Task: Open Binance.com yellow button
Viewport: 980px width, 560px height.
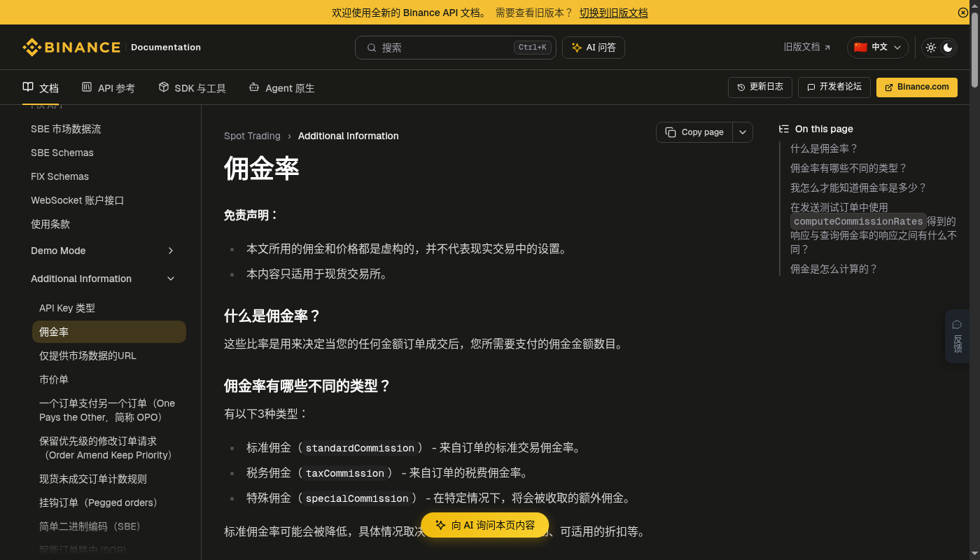Action: pyautogui.click(x=917, y=87)
